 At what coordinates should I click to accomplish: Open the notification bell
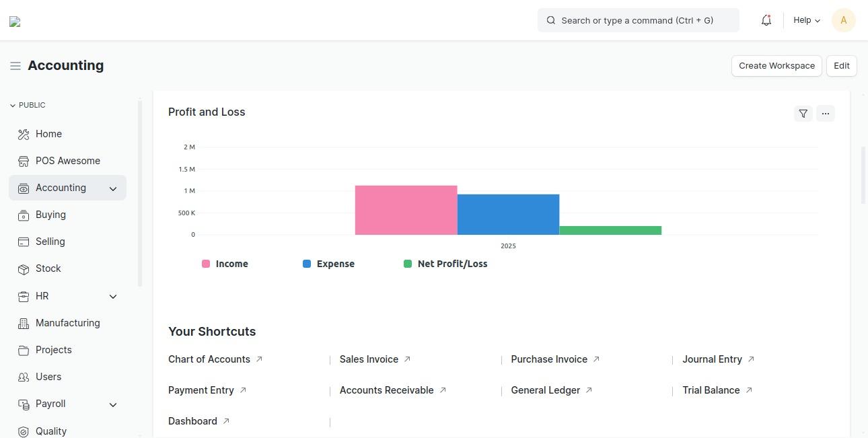pyautogui.click(x=766, y=20)
